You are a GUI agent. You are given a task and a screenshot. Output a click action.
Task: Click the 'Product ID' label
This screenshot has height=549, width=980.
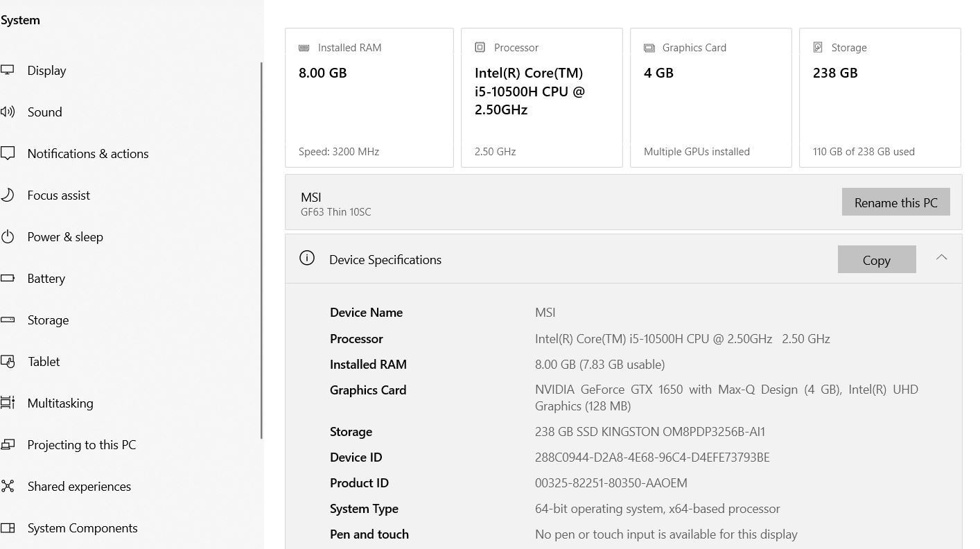[x=359, y=482]
